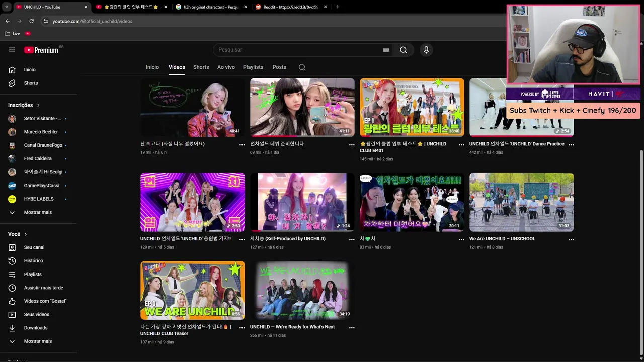Screen dimensions: 644x362
Task: Open Live bookmark in bookmarks bar
Action: tap(12, 34)
